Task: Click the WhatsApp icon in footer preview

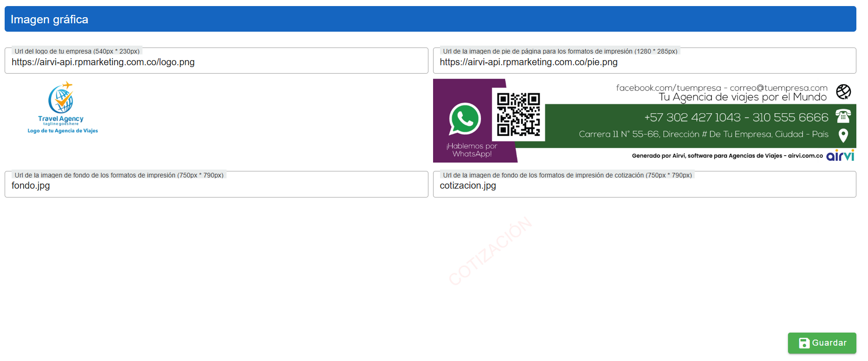Action: (464, 119)
